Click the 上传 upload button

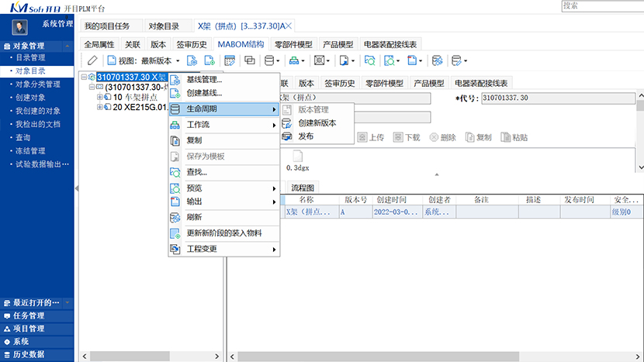[370, 137]
